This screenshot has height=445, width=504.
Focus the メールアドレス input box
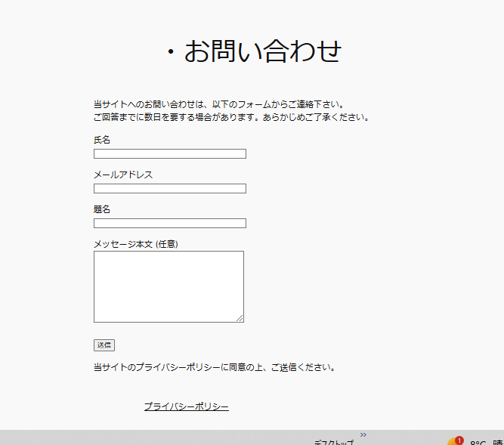click(169, 189)
